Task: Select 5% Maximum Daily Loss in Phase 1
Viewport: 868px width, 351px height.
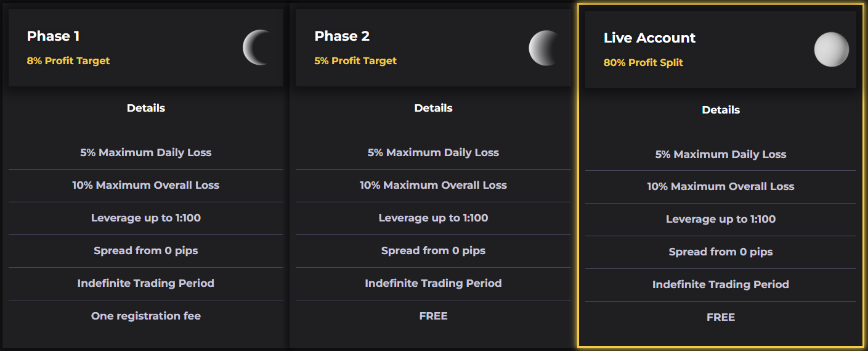Action: tap(146, 152)
